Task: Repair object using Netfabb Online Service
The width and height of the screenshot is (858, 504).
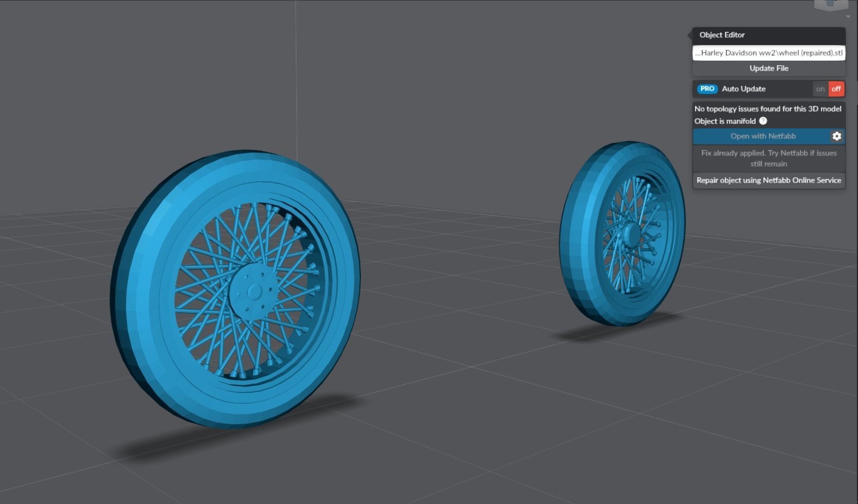Action: (x=769, y=180)
